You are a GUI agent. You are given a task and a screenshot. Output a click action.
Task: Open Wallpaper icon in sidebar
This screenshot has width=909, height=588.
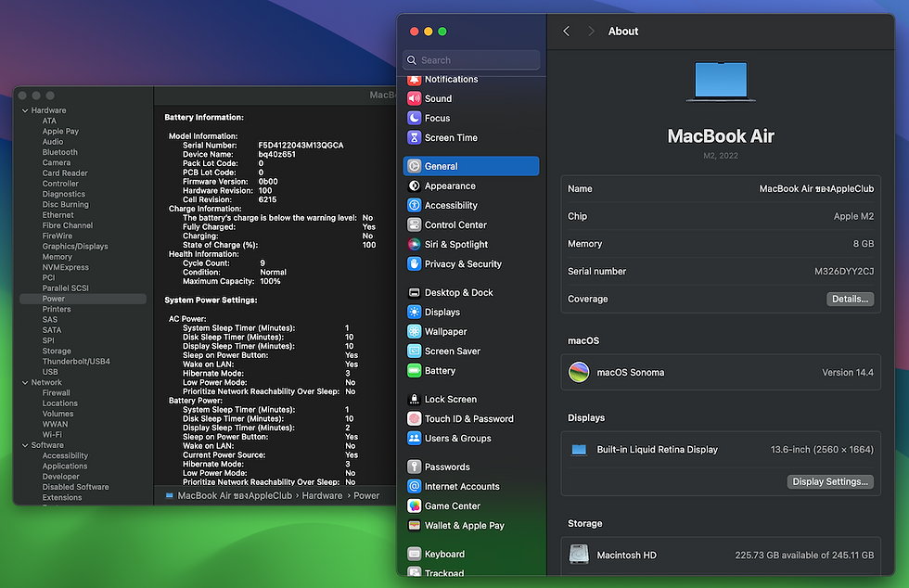point(414,332)
